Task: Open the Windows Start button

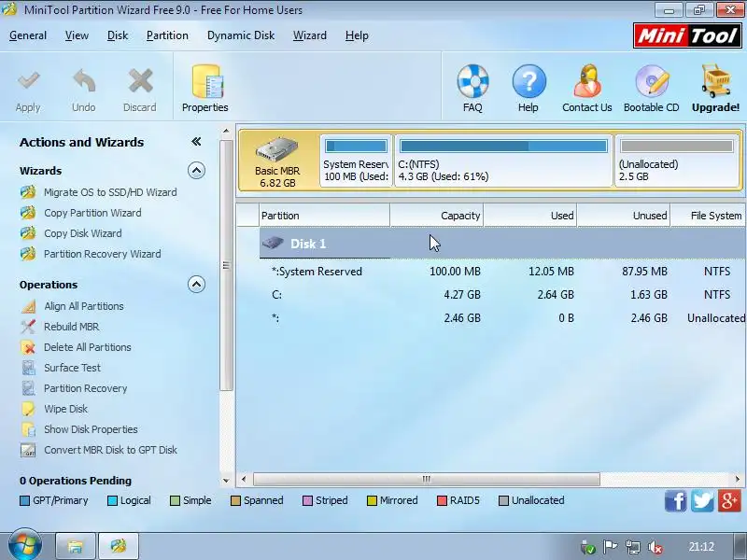Action: pos(24,545)
